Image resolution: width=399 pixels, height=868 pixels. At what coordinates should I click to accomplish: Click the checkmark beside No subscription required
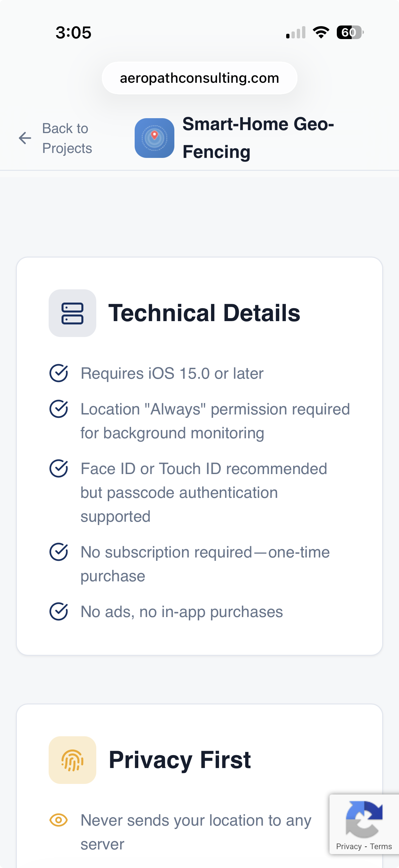click(x=59, y=552)
